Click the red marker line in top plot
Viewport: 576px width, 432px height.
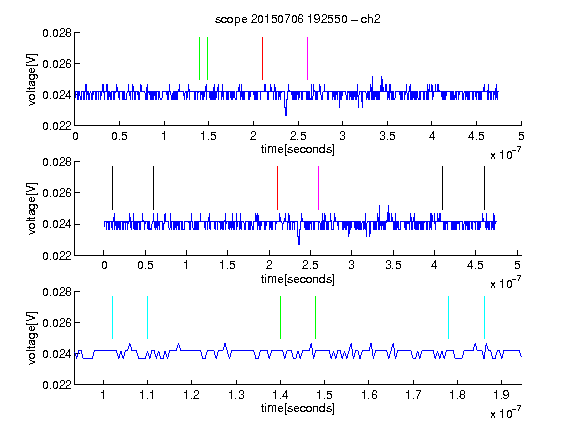click(x=262, y=58)
